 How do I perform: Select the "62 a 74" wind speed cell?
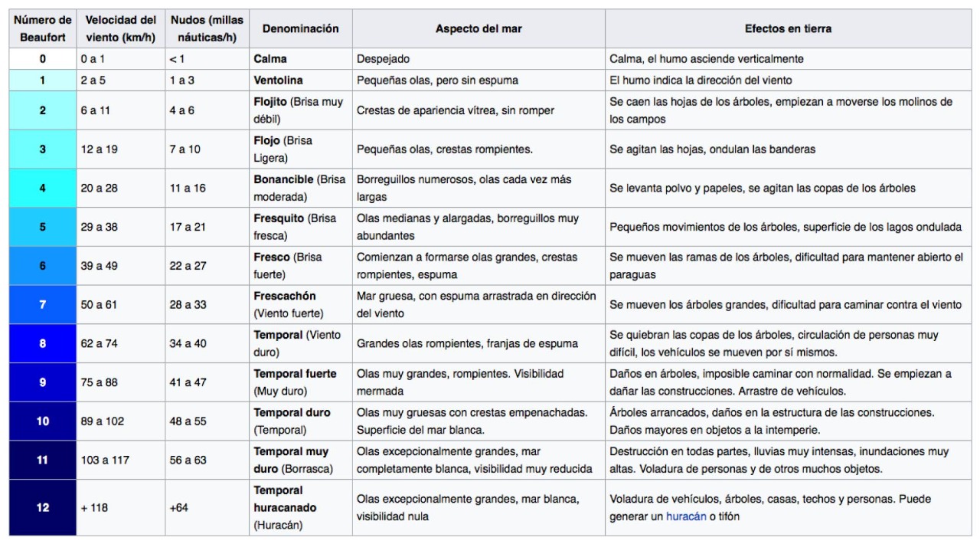pyautogui.click(x=100, y=343)
